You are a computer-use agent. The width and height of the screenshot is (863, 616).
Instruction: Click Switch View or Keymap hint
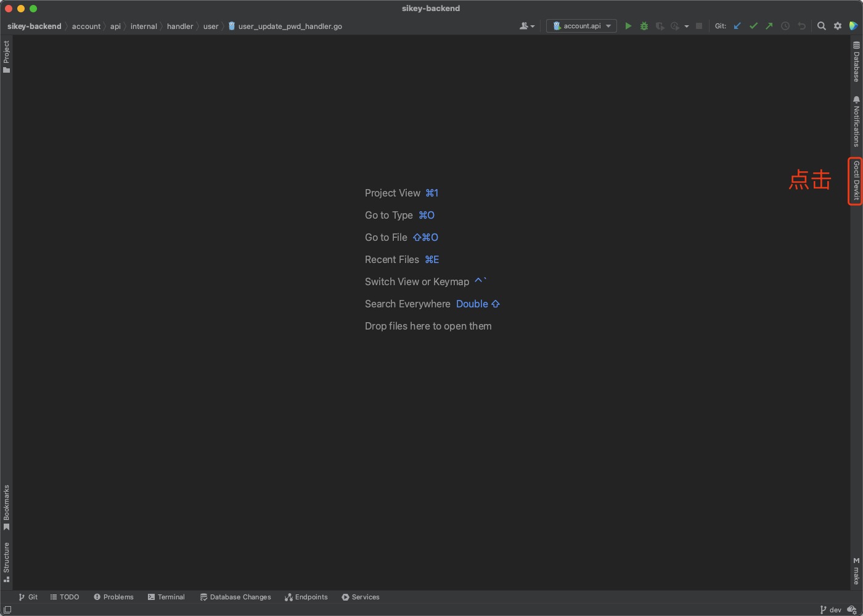[417, 282]
